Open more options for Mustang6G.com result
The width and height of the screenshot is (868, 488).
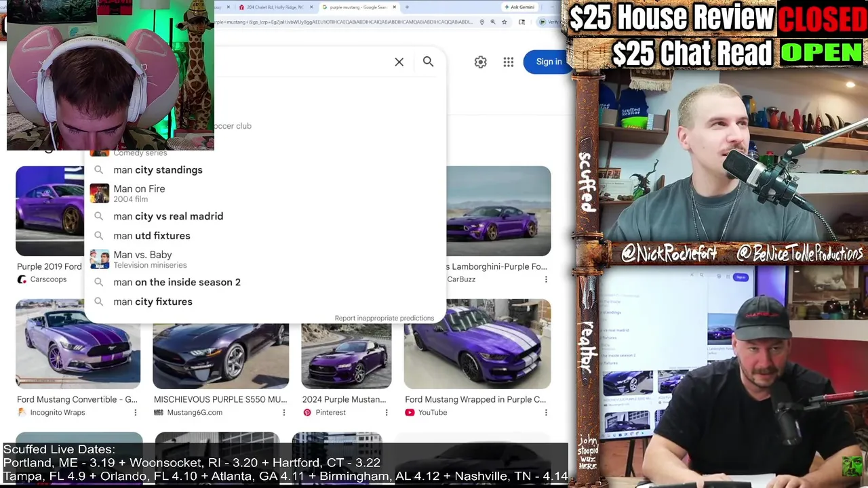pos(283,412)
